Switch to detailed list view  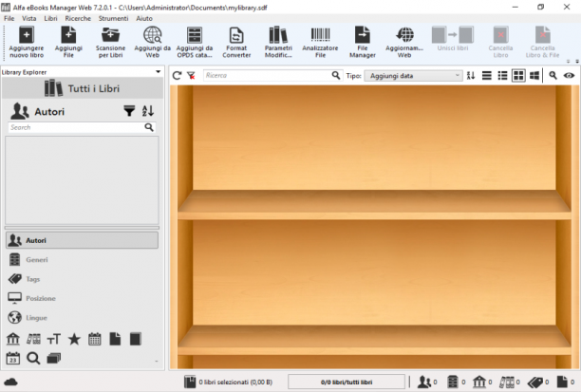[502, 76]
